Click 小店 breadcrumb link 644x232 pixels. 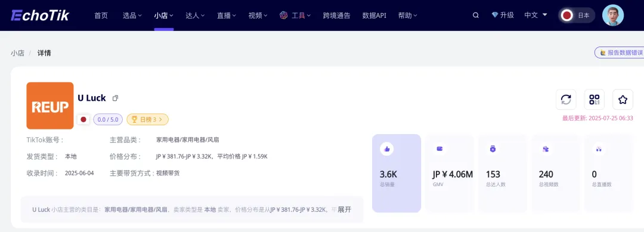[18, 53]
